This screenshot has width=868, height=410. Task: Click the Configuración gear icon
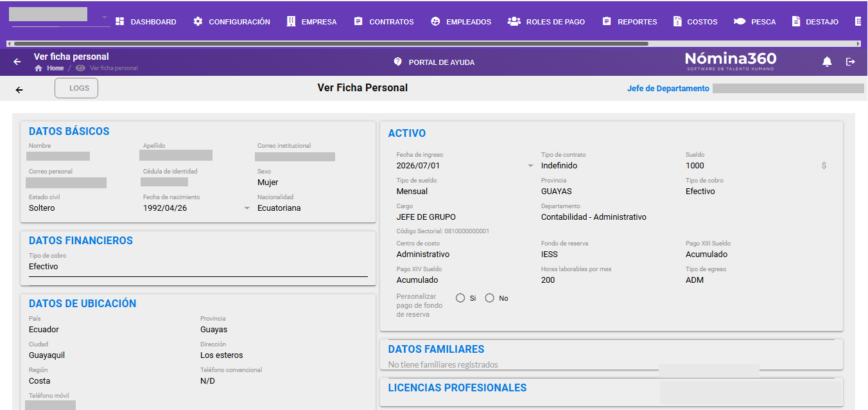(x=198, y=21)
